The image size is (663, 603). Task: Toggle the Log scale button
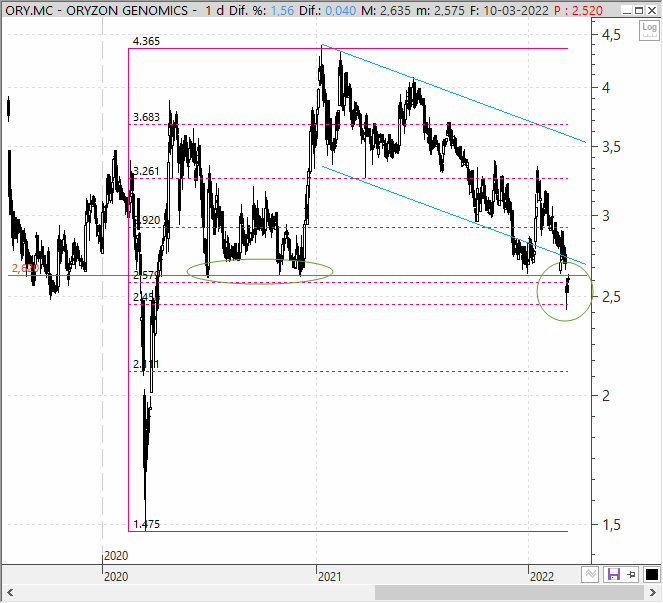click(x=649, y=30)
